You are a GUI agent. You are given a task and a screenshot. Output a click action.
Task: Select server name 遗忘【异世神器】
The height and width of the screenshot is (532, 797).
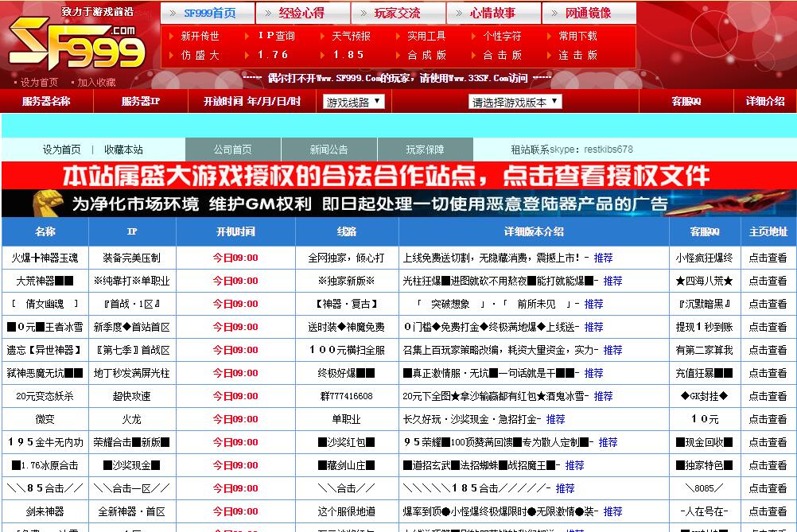(x=45, y=350)
